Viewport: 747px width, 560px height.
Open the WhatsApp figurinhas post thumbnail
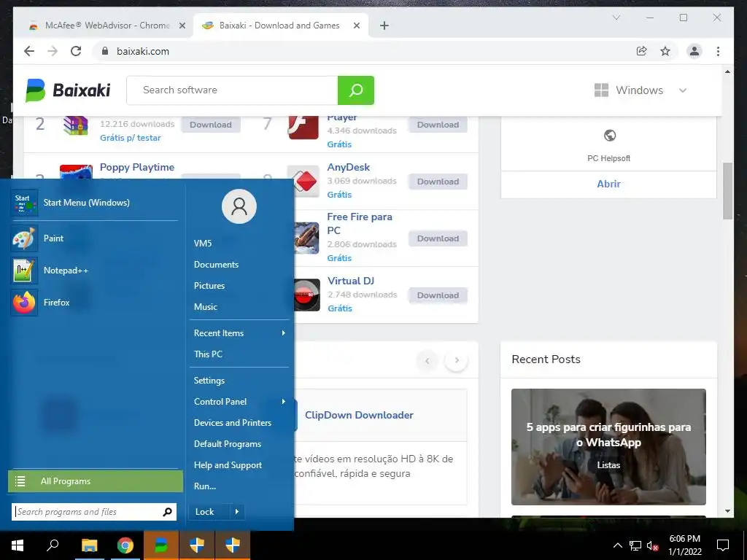click(x=609, y=447)
